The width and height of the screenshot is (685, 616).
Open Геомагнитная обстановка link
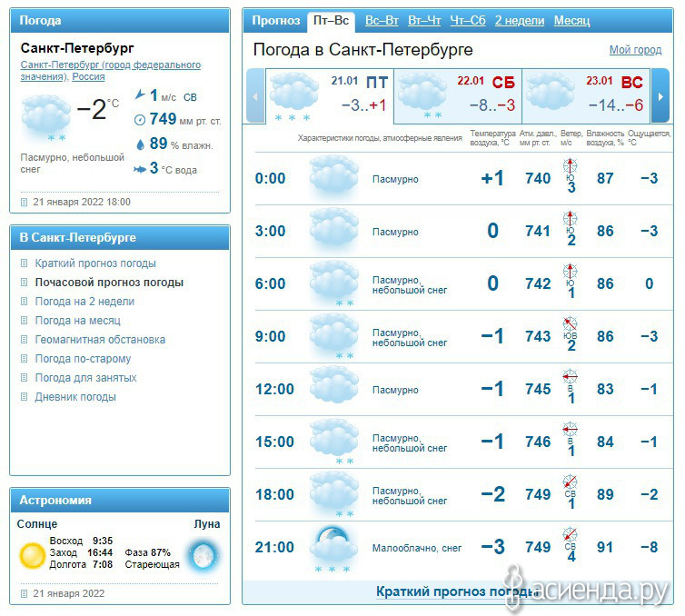coord(100,340)
